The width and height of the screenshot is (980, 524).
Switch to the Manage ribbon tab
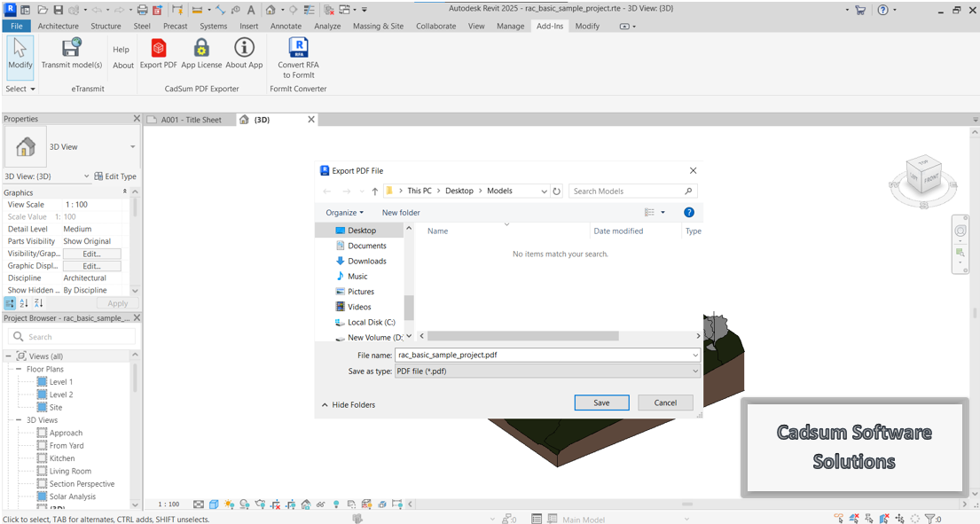coord(510,27)
